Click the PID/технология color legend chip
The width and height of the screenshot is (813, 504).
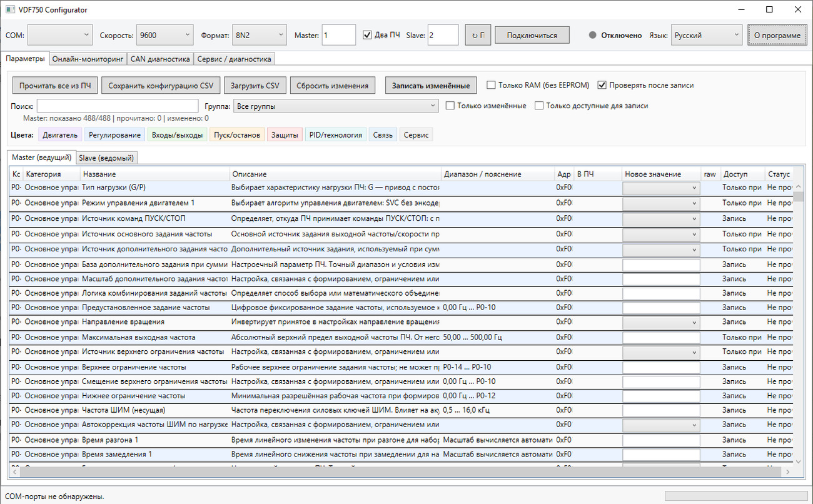click(336, 134)
